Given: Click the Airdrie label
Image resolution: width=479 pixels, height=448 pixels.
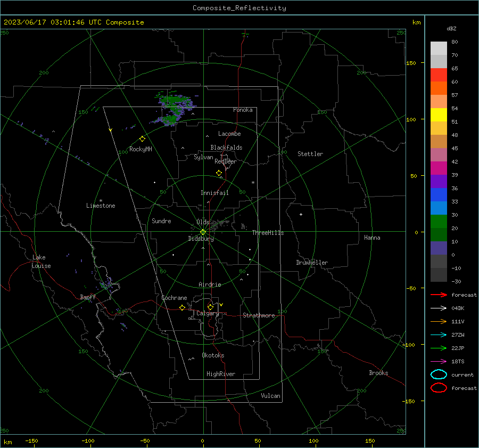Looking at the screenshot, I should click(210, 284).
